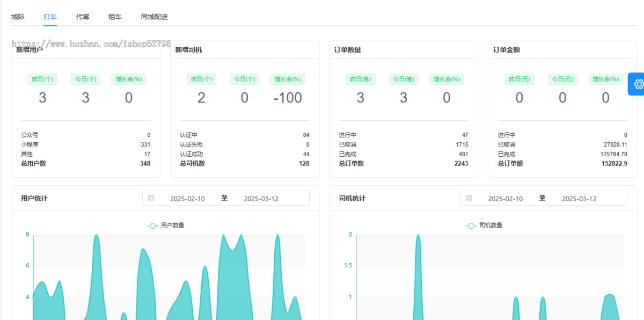644x320 pixels.
Task: Click the 认证失败 row label
Action: pyautogui.click(x=192, y=144)
